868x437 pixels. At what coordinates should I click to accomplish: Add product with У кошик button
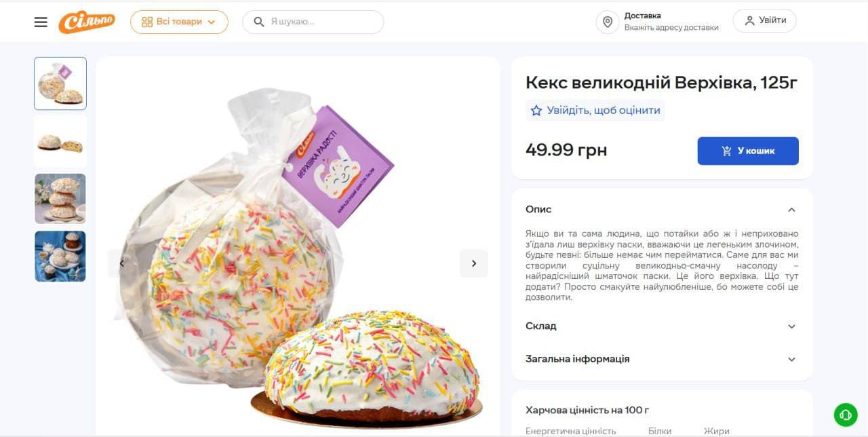(748, 151)
